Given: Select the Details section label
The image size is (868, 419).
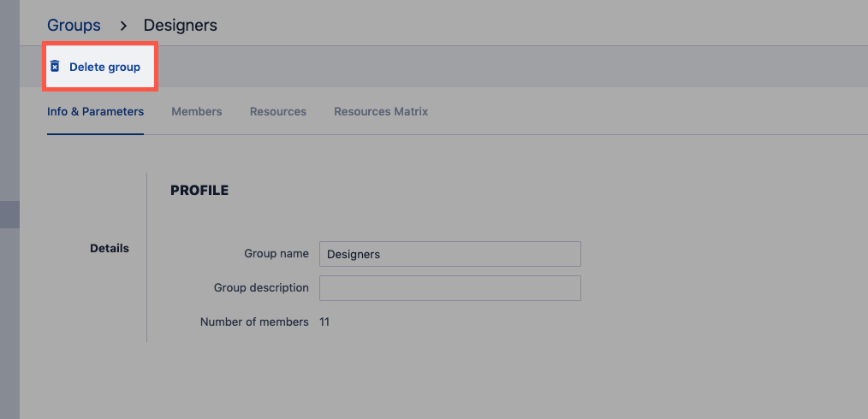Looking at the screenshot, I should pos(110,249).
